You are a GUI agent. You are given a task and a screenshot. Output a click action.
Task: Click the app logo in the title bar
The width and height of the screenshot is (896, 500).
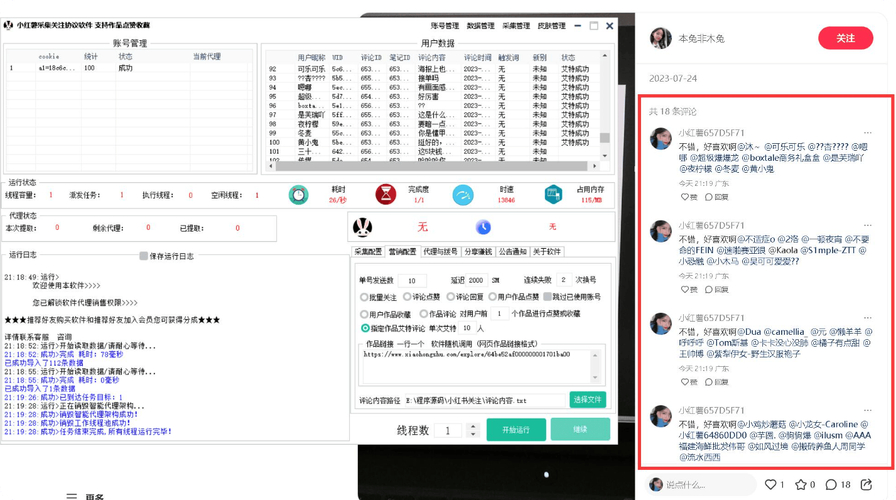(x=8, y=25)
